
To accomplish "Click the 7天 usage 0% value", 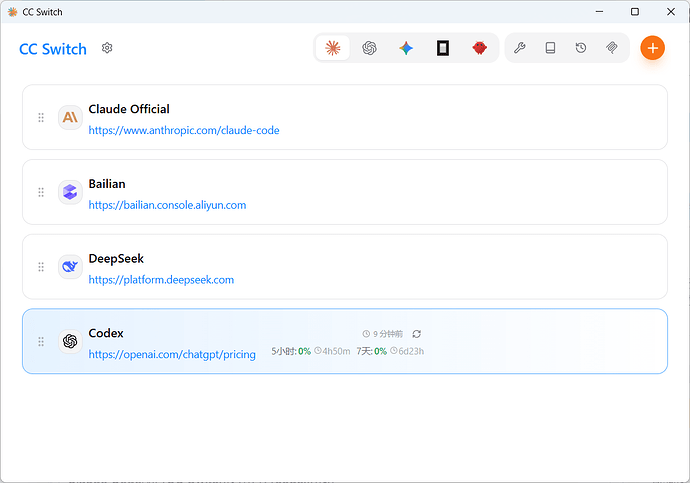I will pyautogui.click(x=380, y=351).
